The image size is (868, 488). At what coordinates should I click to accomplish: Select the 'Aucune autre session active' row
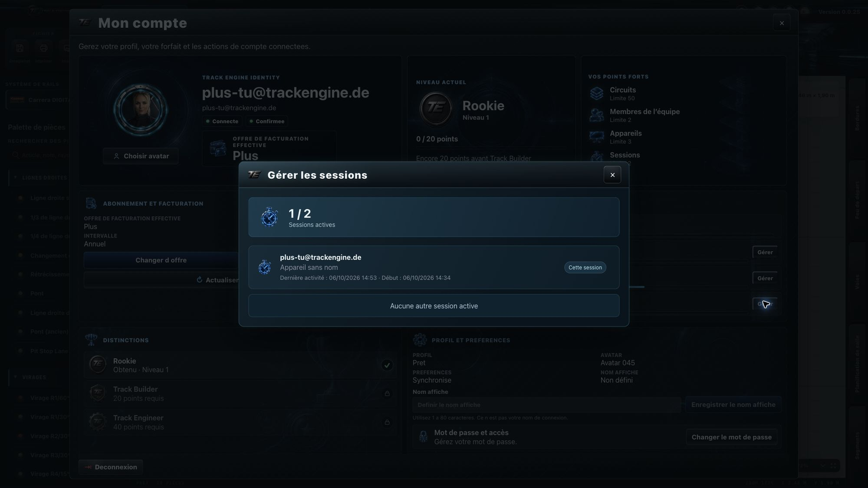tap(433, 306)
